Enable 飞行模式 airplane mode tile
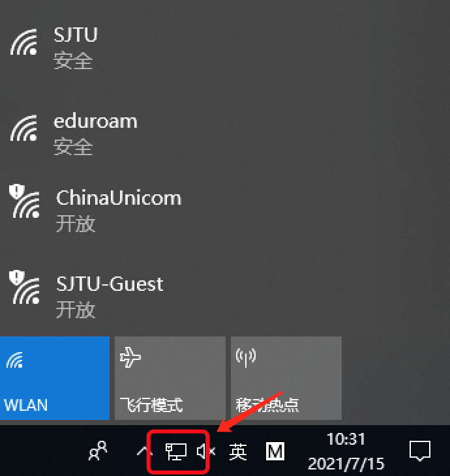 coord(170,378)
